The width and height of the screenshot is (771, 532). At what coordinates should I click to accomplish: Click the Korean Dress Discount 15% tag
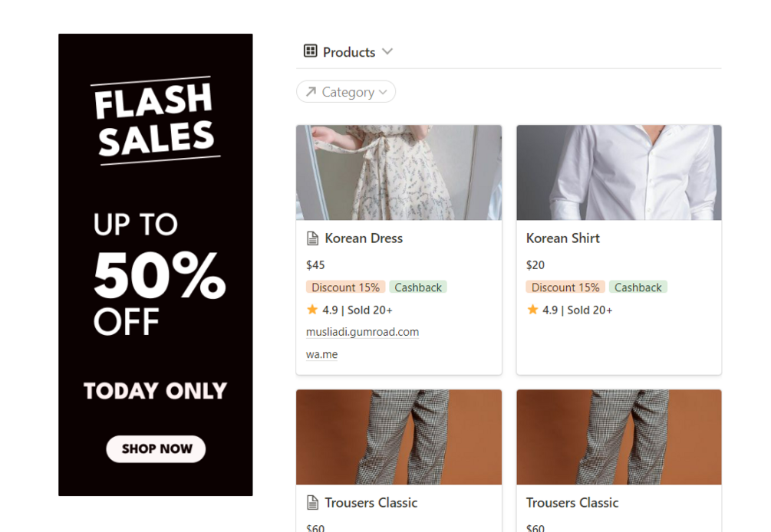tap(345, 287)
